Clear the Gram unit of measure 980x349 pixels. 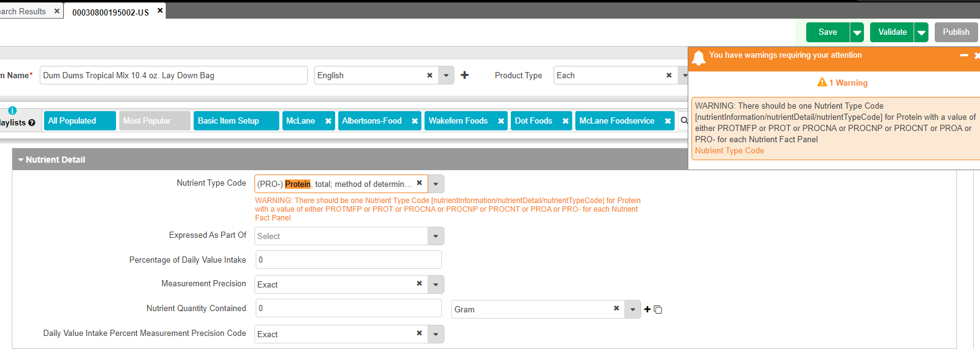[616, 309]
